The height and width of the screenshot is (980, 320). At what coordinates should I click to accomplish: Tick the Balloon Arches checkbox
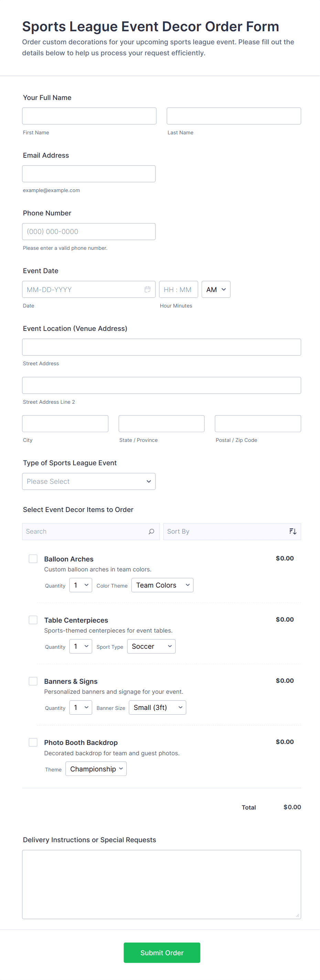click(33, 558)
